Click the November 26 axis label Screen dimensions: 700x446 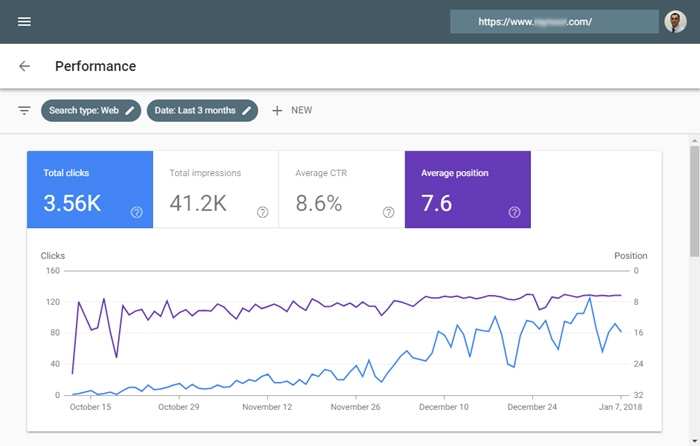pos(355,407)
